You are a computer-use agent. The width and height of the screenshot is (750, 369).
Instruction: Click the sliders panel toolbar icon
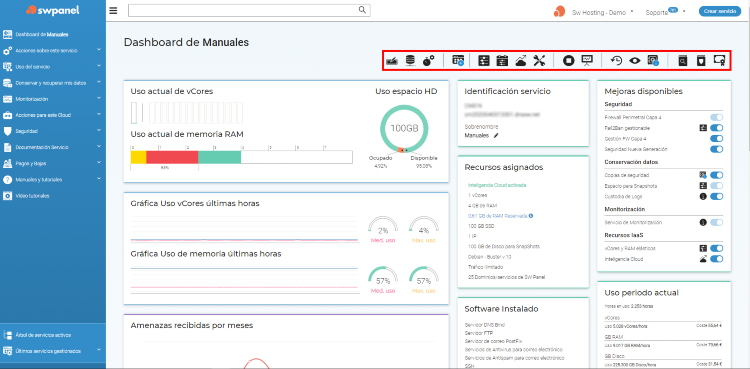pyautogui.click(x=484, y=60)
